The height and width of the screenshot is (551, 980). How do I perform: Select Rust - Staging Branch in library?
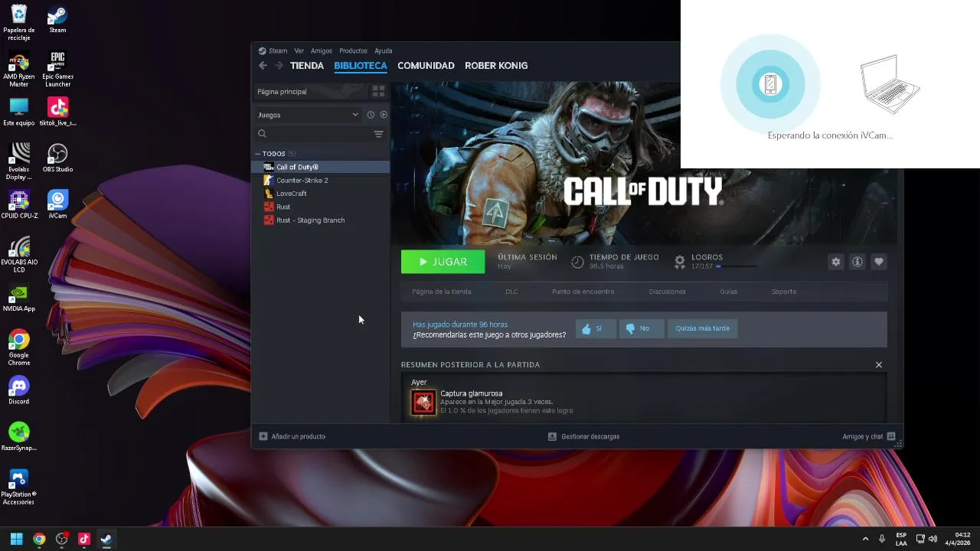tap(322, 220)
